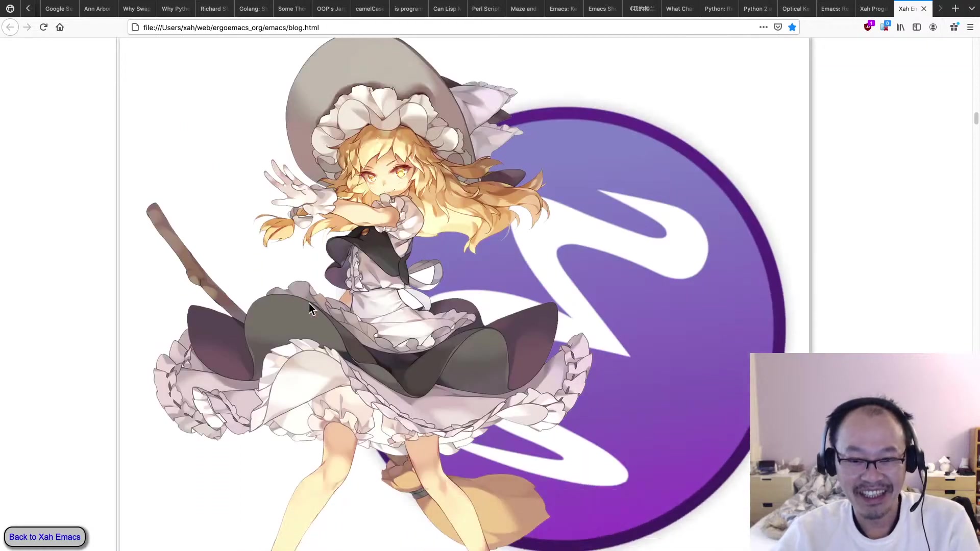Go to the Home page icon
Viewport: 980px width, 551px height.
(x=60, y=27)
